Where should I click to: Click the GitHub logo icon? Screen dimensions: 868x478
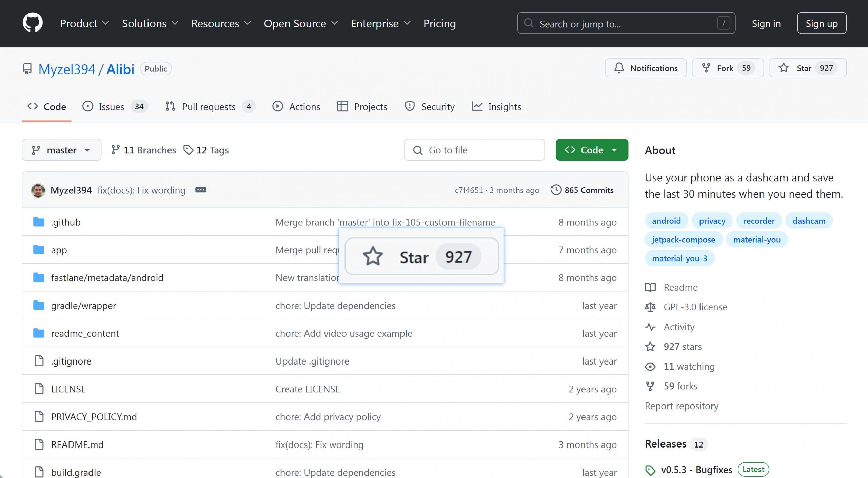point(33,23)
